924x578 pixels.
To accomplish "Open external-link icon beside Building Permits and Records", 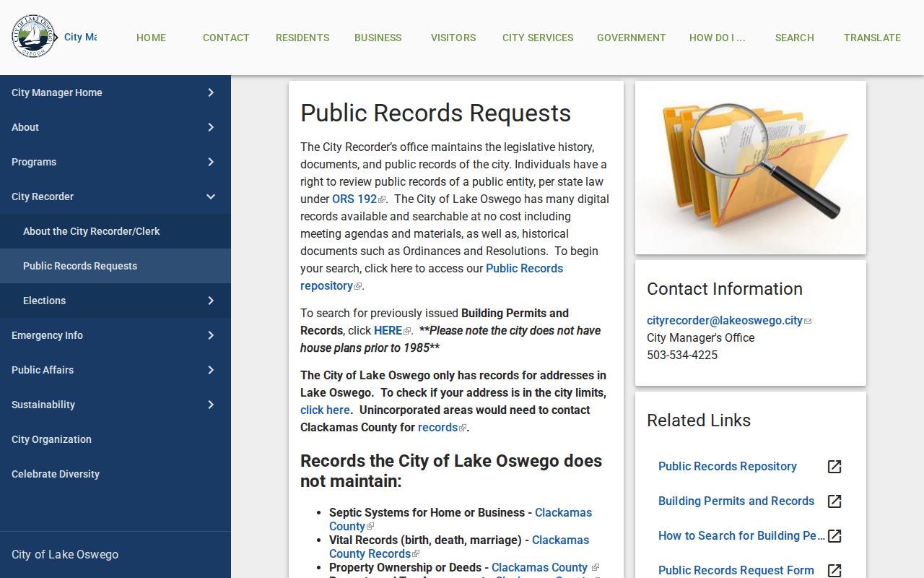I will (834, 501).
